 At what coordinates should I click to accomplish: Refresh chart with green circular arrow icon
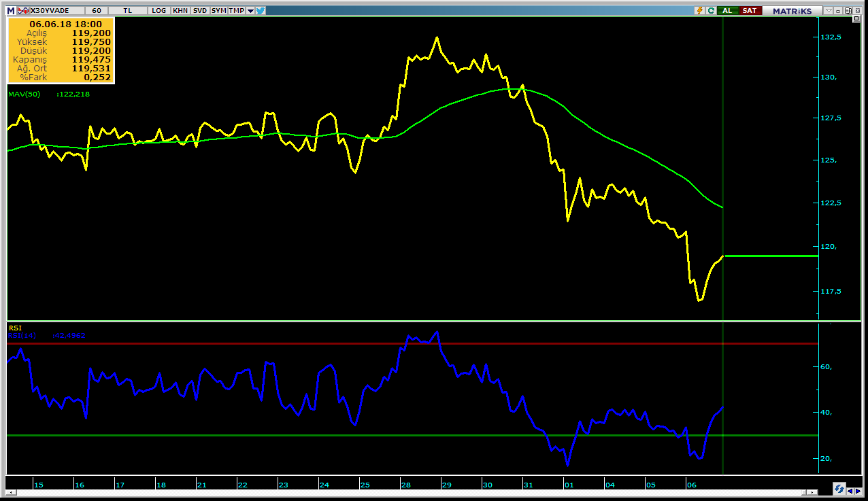(x=711, y=10)
